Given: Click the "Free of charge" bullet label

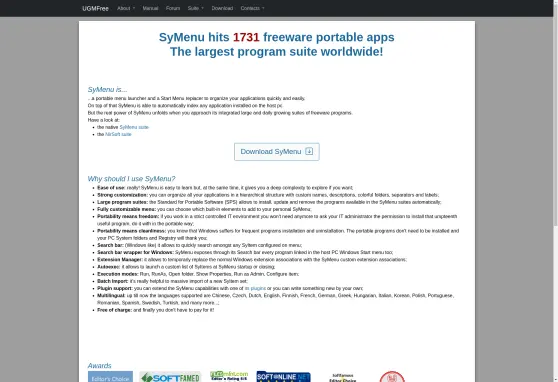Looking at the screenshot, I should 115,310.
